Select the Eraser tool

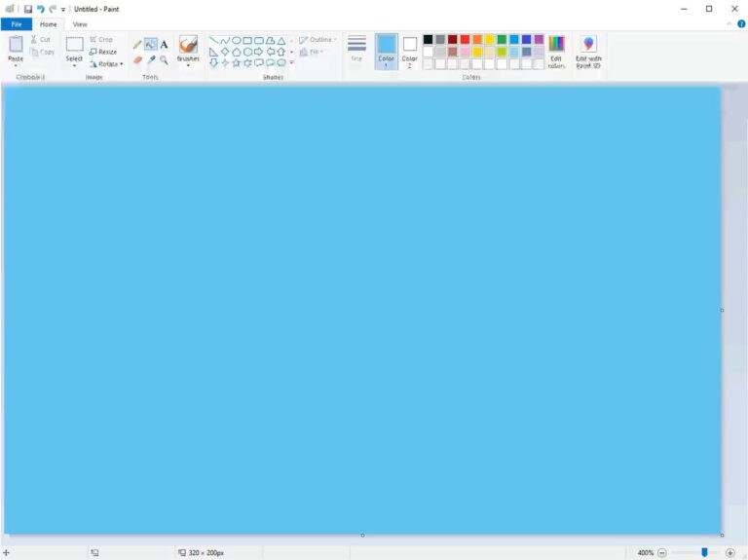(x=137, y=59)
